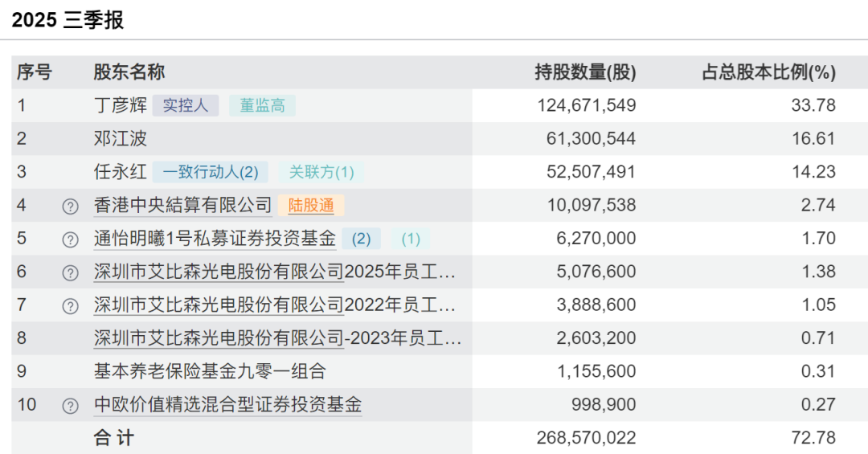
Task: Click the 实控人 tag next to 丁彦辉
Action: [x=186, y=105]
